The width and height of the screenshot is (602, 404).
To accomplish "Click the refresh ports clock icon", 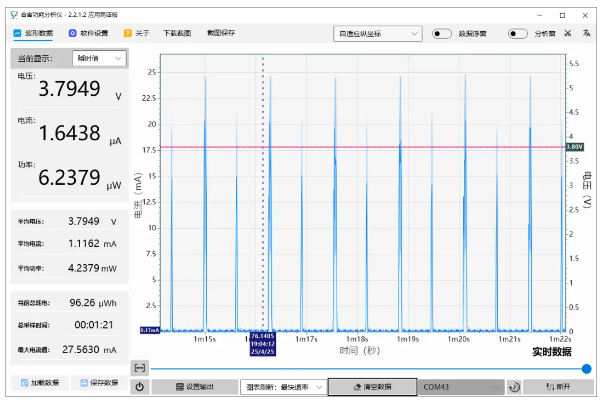I will (x=514, y=387).
